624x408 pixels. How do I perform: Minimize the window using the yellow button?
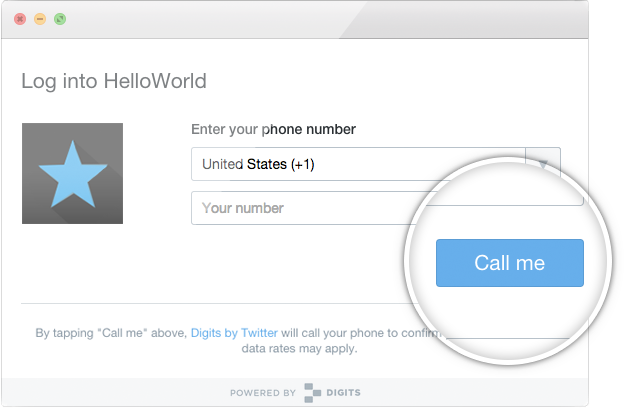tap(40, 19)
